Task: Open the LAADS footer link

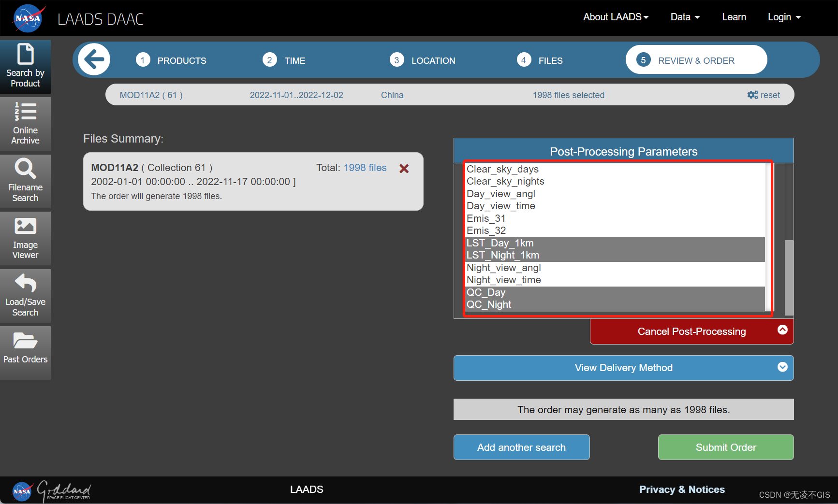Action: click(x=307, y=490)
